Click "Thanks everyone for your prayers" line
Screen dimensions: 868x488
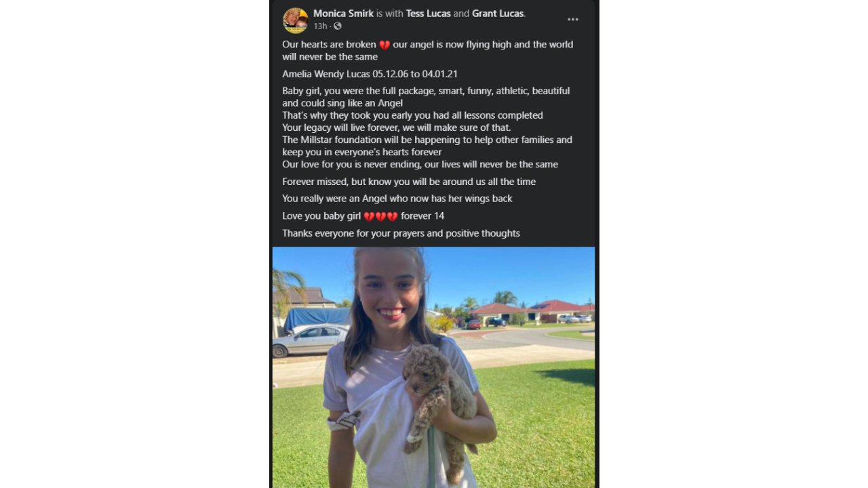[x=401, y=233]
